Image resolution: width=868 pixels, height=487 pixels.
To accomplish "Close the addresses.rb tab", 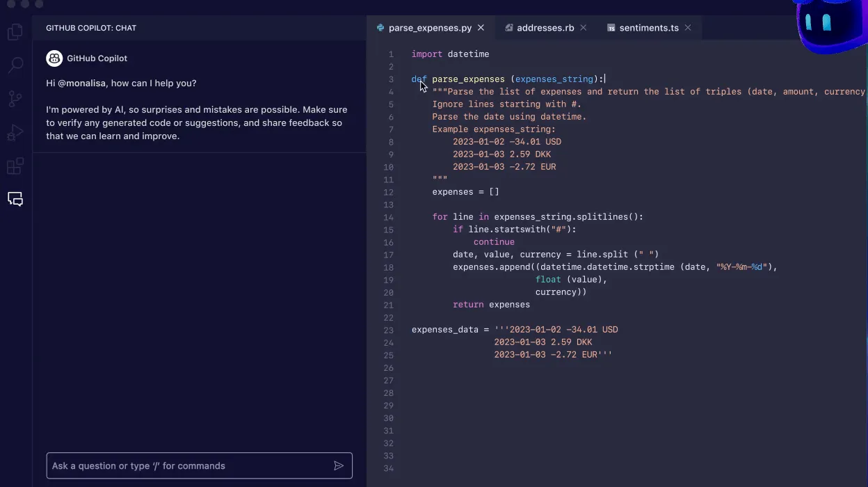I will [584, 28].
